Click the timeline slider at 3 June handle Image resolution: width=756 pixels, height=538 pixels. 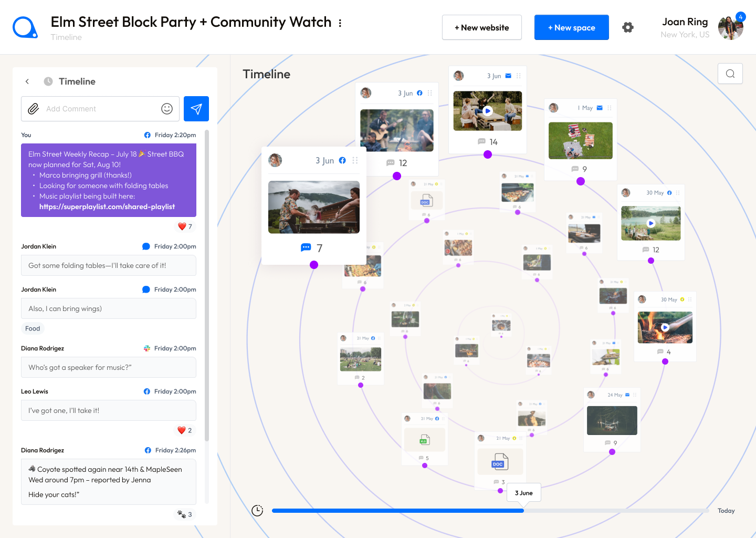(523, 510)
